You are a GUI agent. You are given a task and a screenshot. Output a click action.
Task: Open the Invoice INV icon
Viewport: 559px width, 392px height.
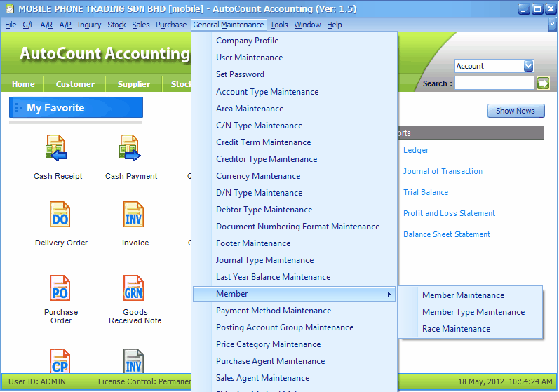tap(133, 215)
